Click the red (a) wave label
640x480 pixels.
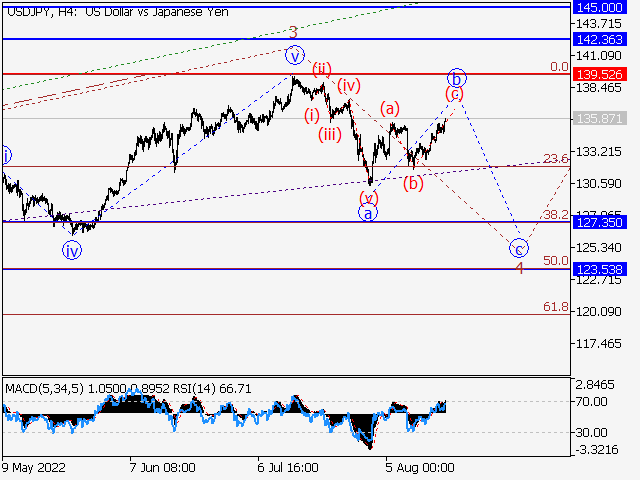390,109
